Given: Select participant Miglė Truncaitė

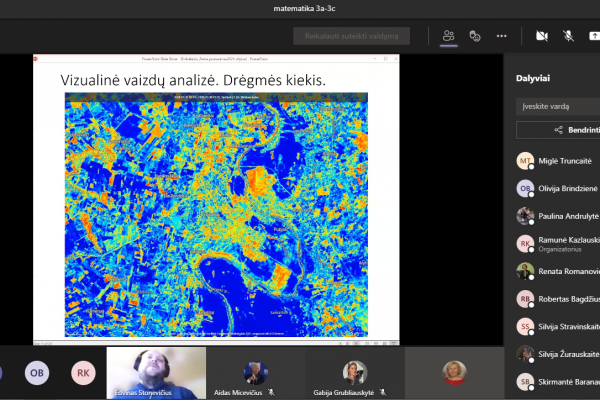Looking at the screenshot, I should point(558,161).
